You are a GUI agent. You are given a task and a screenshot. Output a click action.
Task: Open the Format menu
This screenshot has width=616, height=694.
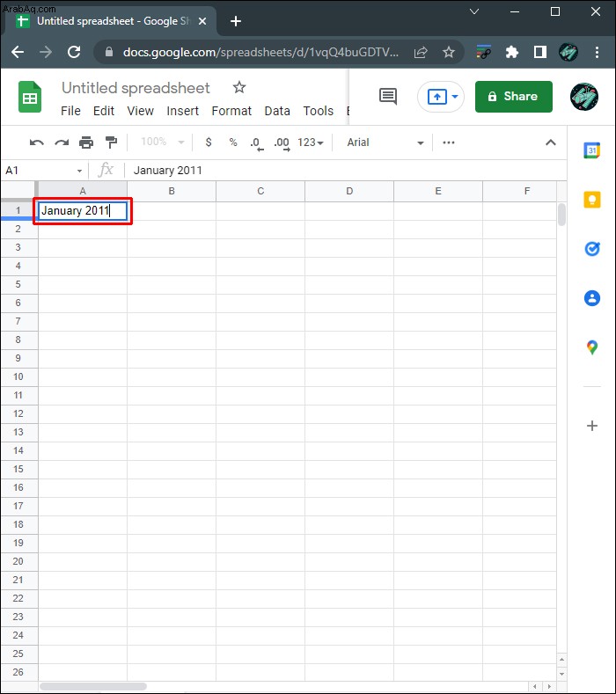[231, 111]
